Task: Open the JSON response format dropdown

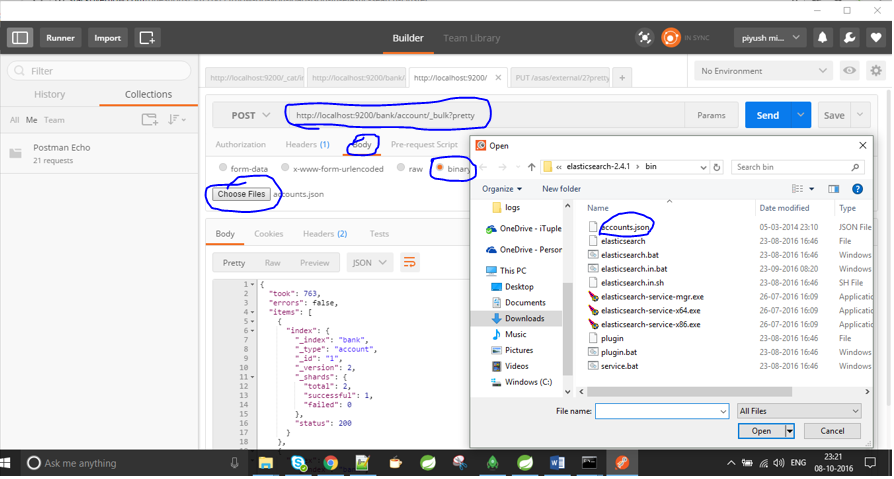Action: click(x=369, y=262)
